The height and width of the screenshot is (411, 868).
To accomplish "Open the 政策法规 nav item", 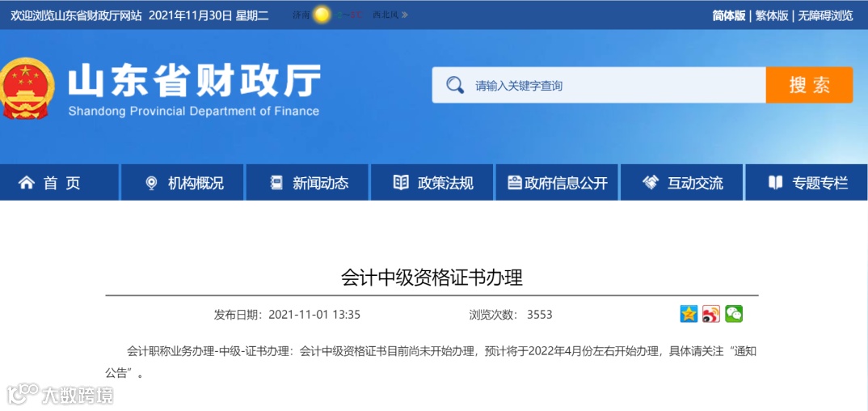I will (x=432, y=182).
